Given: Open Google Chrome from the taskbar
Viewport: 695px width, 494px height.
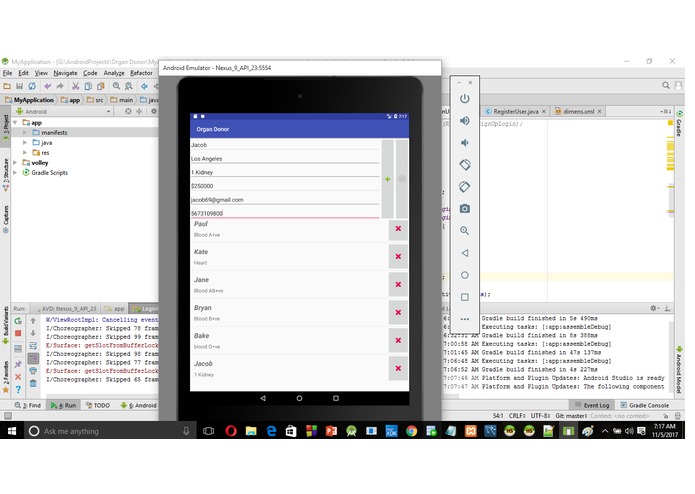Looking at the screenshot, I should coord(411,431).
